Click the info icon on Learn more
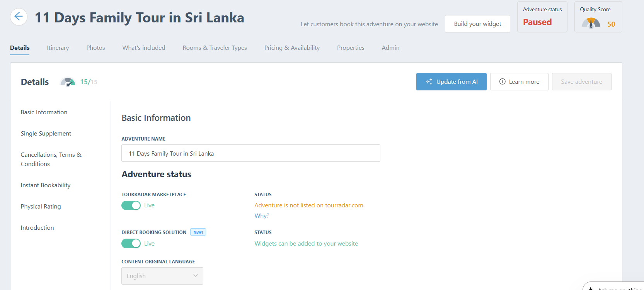The height and width of the screenshot is (290, 644). click(x=502, y=81)
